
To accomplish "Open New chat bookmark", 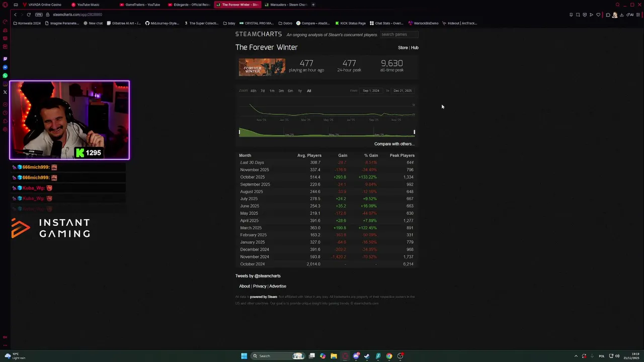I will [x=93, y=23].
